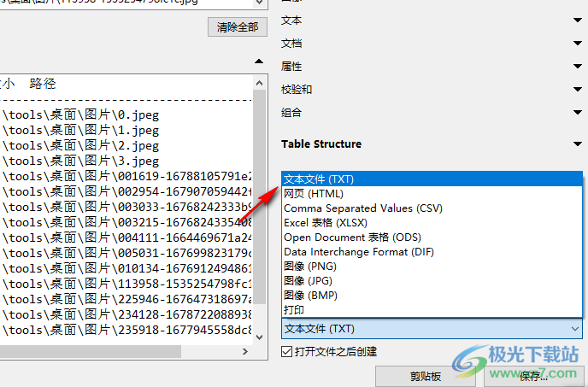Click the row starting 234128-16787220893
The width and height of the screenshot is (588, 387).
126,314
